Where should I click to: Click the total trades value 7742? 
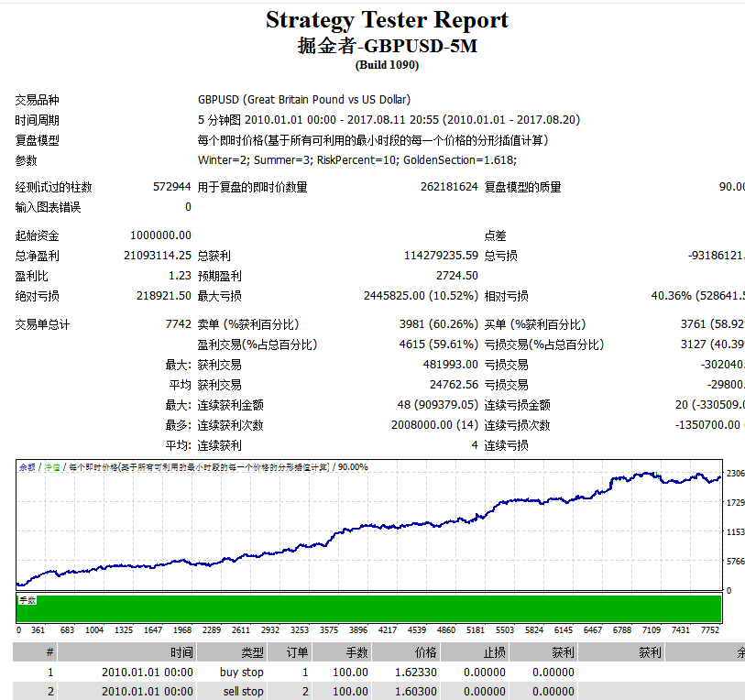[x=178, y=324]
